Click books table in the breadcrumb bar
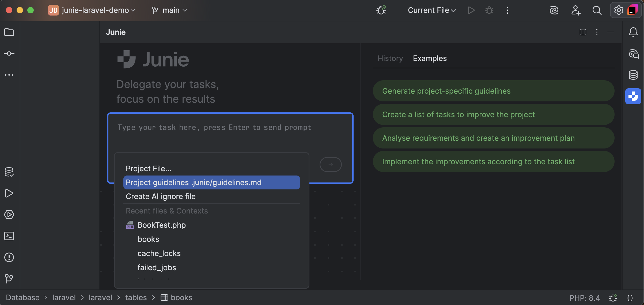The width and height of the screenshot is (644, 305). coord(176,298)
